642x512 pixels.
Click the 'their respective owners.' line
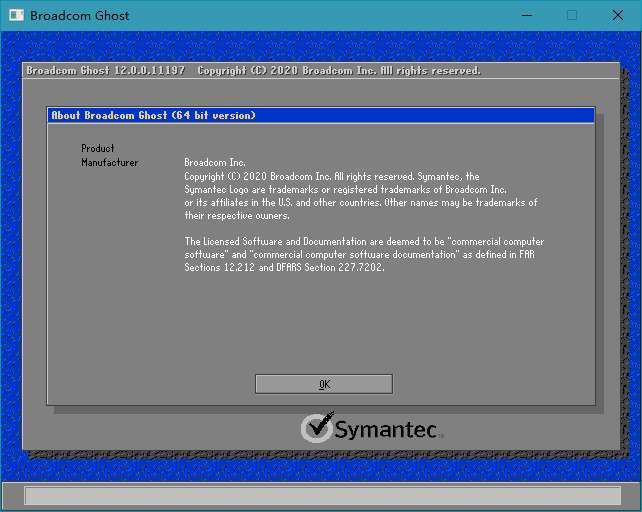click(237, 215)
